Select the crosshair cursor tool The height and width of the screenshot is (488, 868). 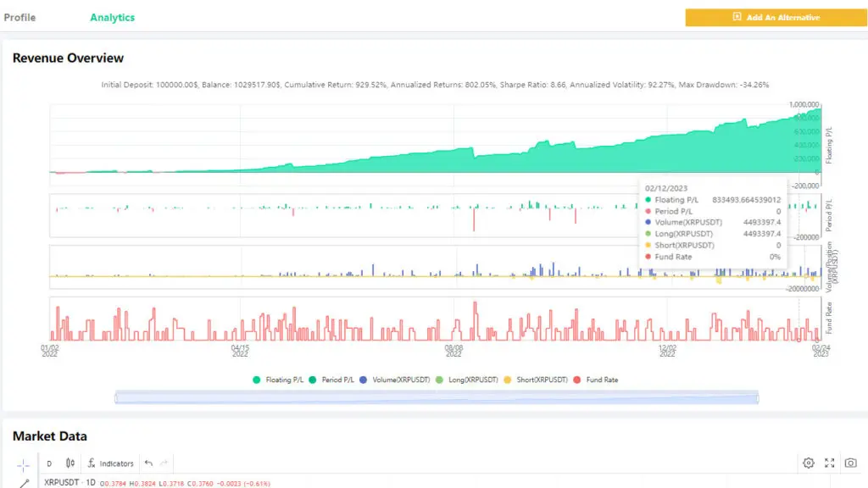pyautogui.click(x=23, y=464)
